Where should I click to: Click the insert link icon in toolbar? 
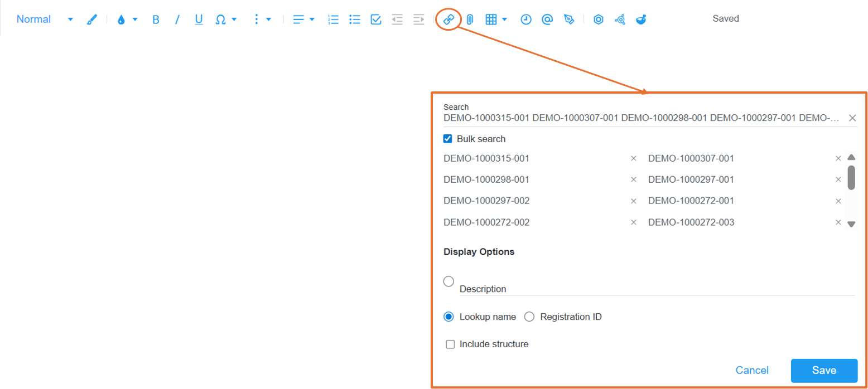click(449, 20)
